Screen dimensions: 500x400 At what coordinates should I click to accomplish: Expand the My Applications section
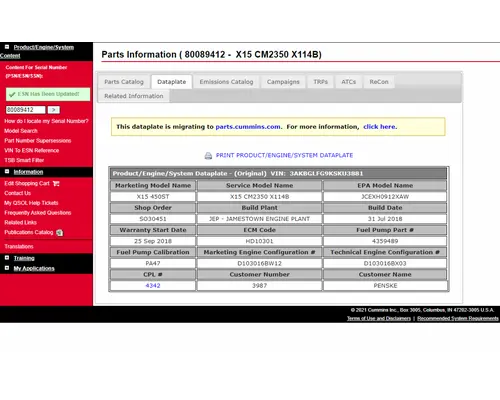7,268
